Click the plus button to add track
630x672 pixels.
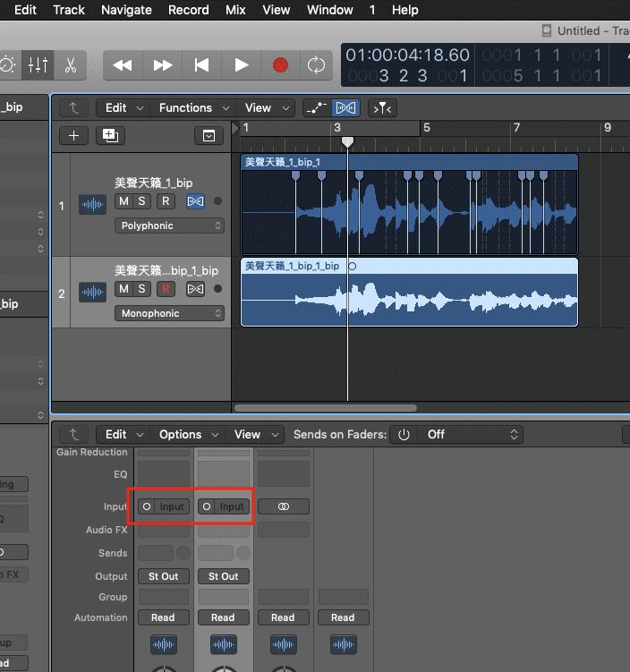73,136
